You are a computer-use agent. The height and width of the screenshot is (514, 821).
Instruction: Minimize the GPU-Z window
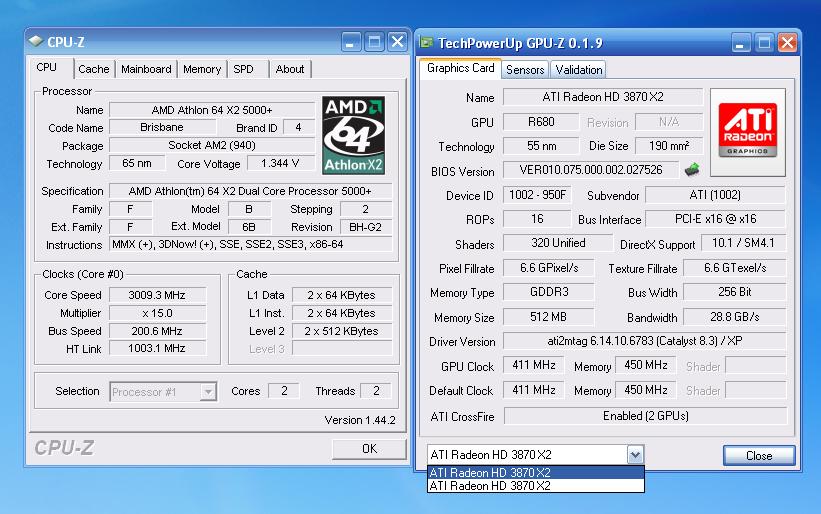coord(740,43)
